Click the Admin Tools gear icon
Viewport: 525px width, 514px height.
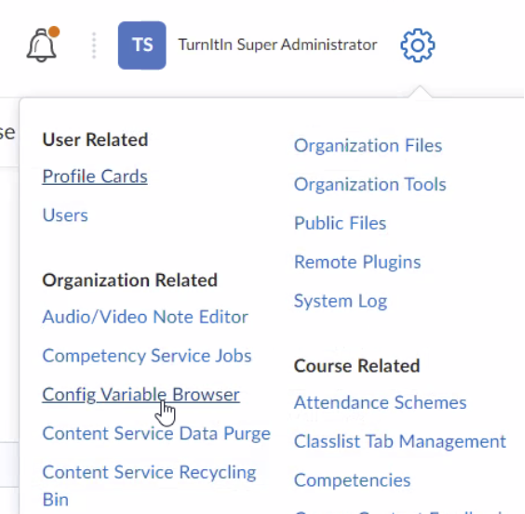(418, 45)
